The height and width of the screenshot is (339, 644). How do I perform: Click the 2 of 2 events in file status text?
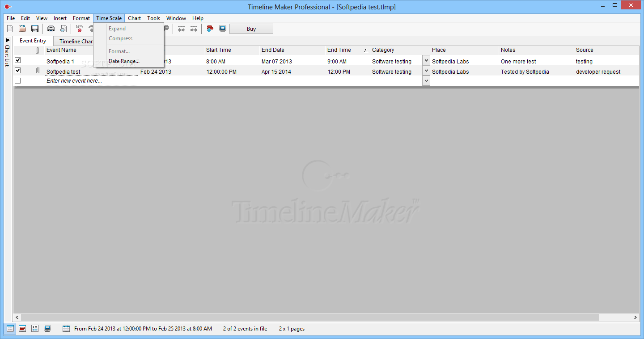pos(245,329)
